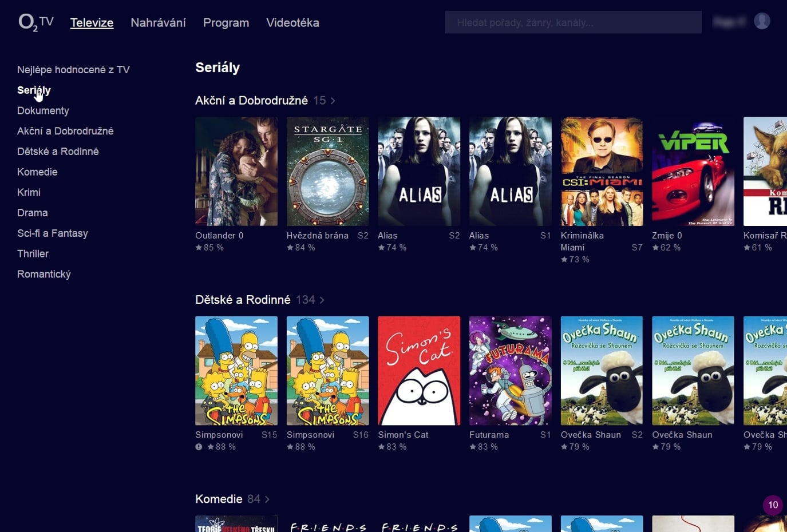Select Krimi category in the sidebar
This screenshot has height=532, width=787.
click(x=29, y=192)
